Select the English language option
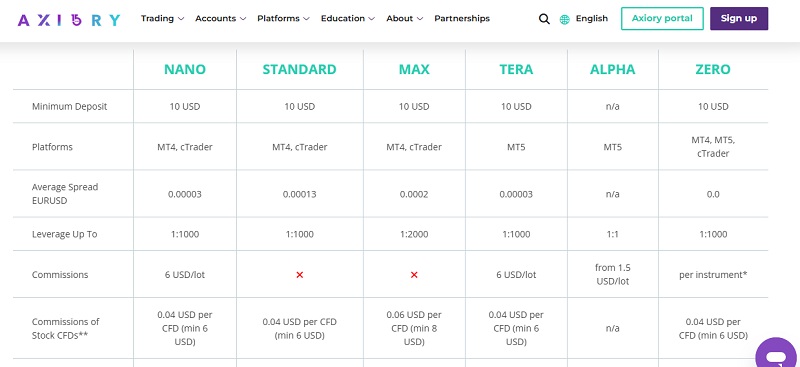Screen dimensions: 800x367 click(x=591, y=18)
